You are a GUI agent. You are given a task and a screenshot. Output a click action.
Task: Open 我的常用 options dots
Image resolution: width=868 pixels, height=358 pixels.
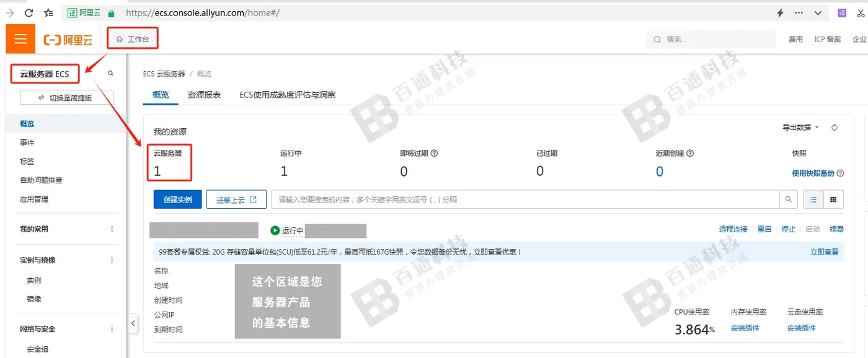coord(112,229)
